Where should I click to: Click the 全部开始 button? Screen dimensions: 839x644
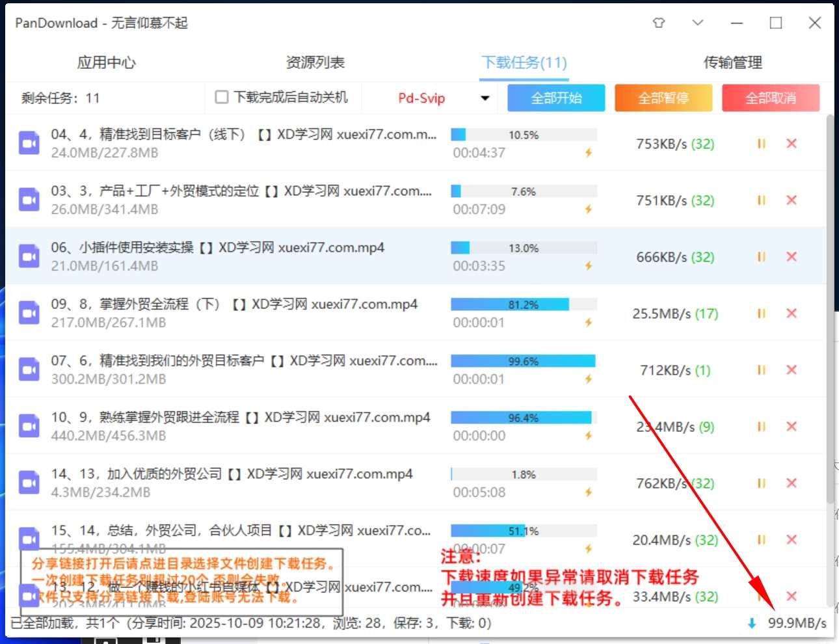pos(556,98)
